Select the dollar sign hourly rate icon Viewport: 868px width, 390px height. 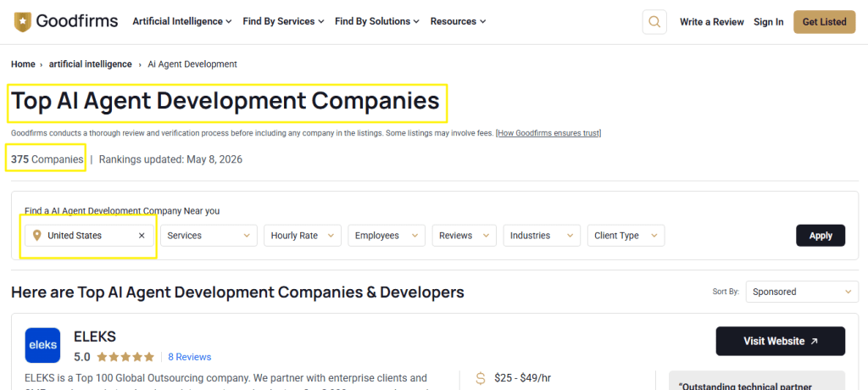coord(481,378)
